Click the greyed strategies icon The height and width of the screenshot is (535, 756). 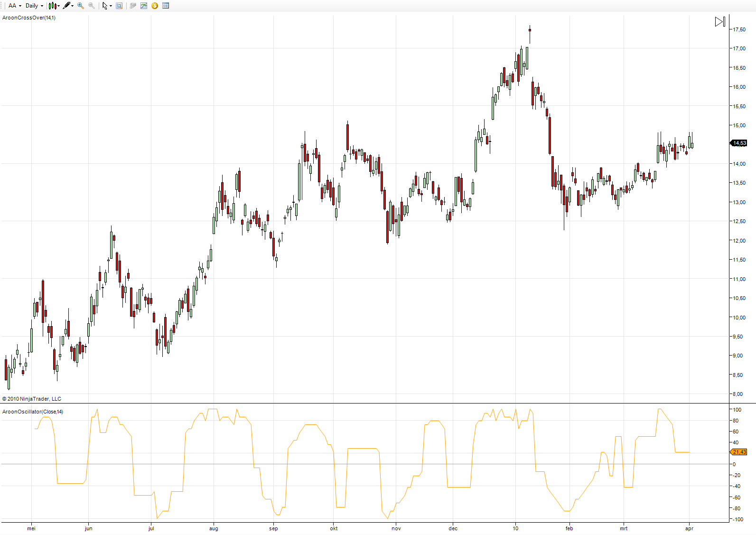(x=133, y=6)
